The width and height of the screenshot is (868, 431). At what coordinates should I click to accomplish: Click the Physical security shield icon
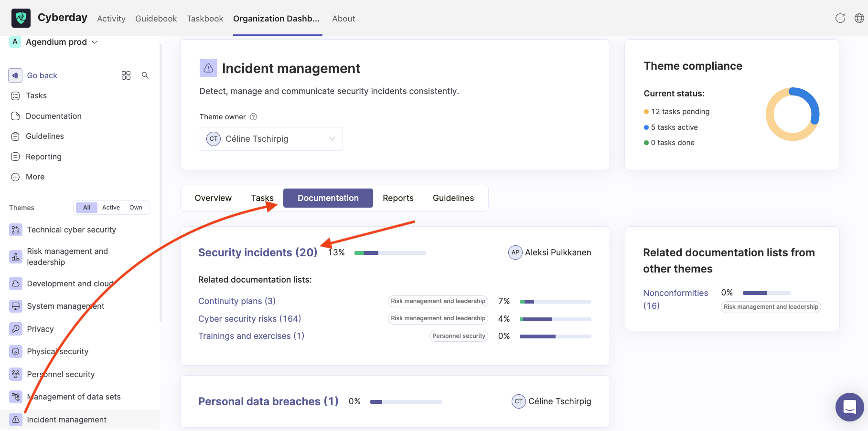pyautogui.click(x=16, y=351)
